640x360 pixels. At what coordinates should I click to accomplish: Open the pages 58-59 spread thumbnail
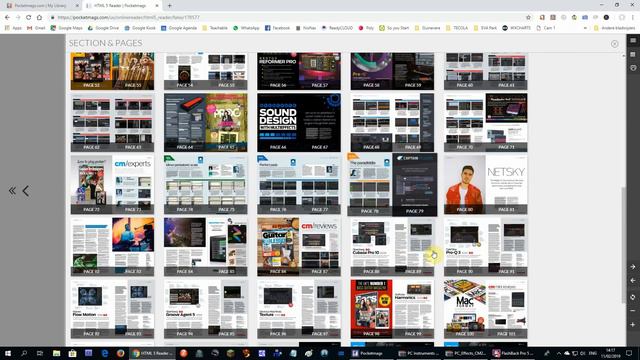pyautogui.click(x=392, y=71)
